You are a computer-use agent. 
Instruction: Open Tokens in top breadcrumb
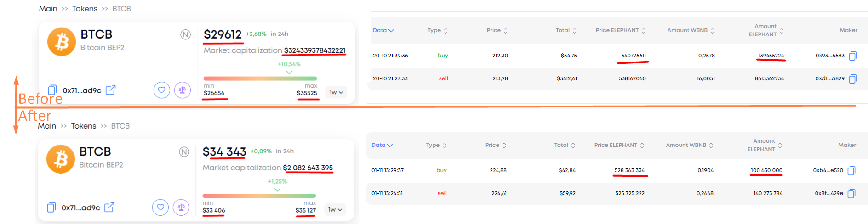(85, 9)
